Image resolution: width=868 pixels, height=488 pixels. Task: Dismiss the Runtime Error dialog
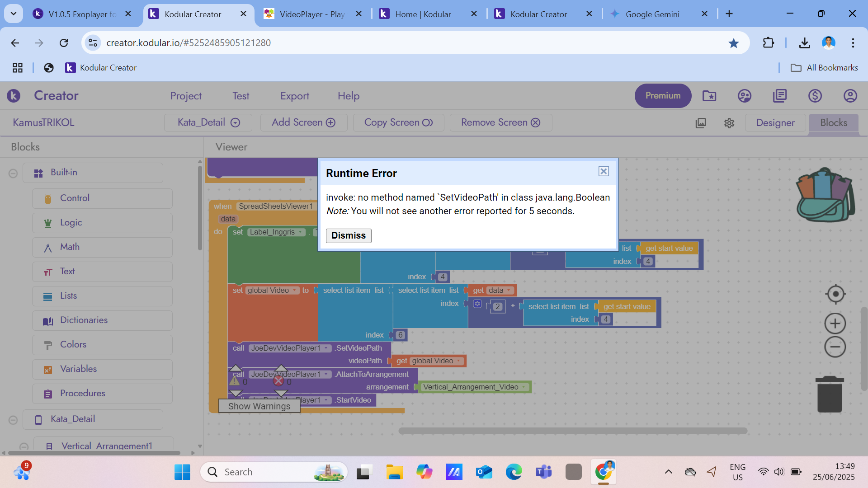349,235
